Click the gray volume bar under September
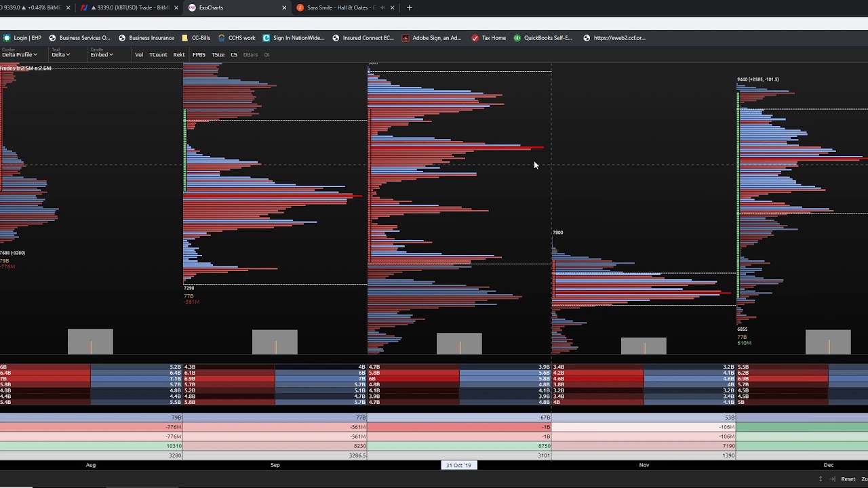The height and width of the screenshot is (488, 868). pyautogui.click(x=275, y=342)
